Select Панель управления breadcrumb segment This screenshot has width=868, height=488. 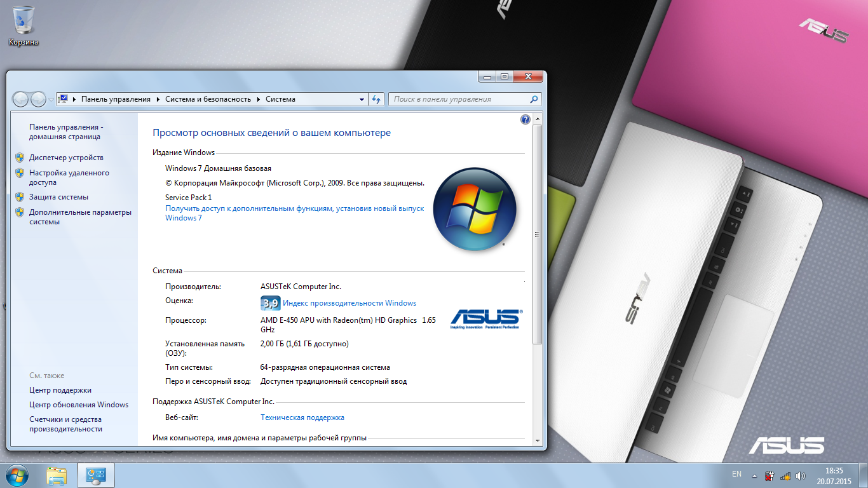(x=116, y=99)
